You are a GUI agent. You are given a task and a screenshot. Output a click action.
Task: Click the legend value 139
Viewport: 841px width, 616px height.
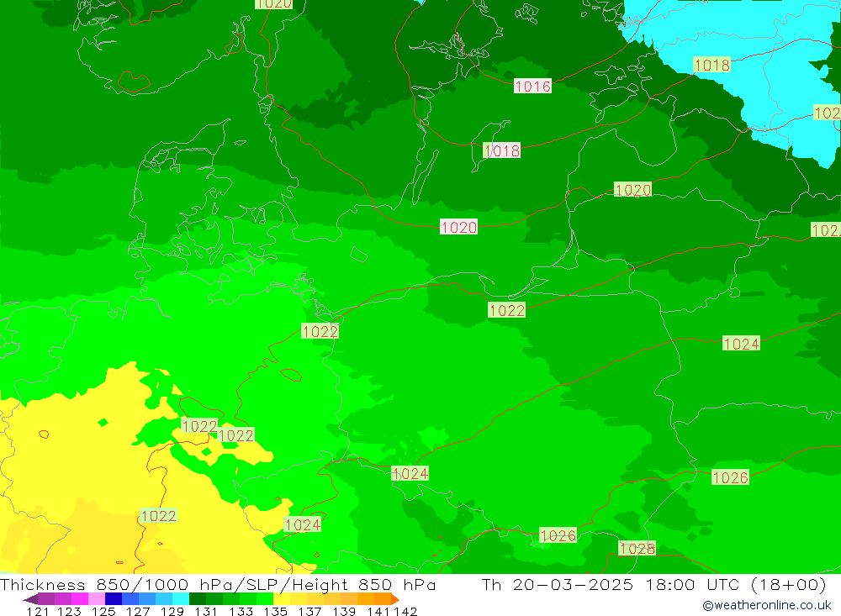click(344, 611)
